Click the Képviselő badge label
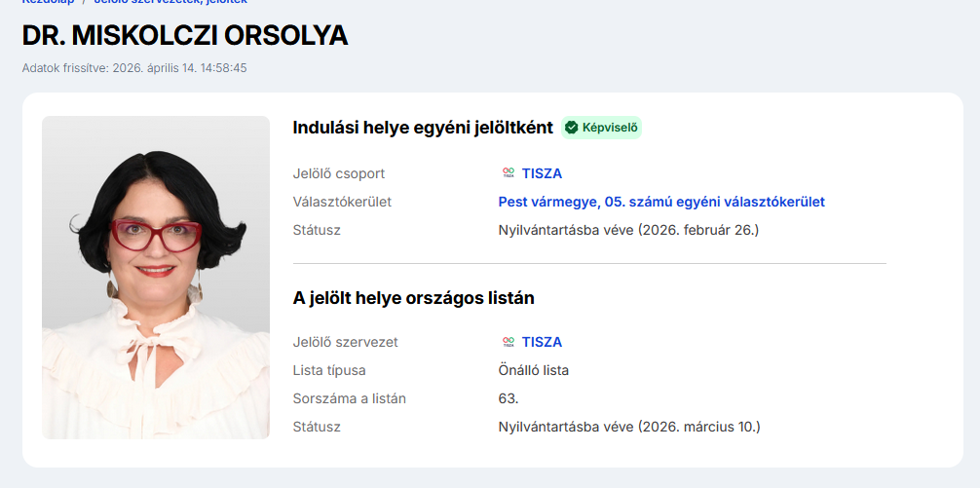Screen dimensions: 980x488 click(x=610, y=128)
